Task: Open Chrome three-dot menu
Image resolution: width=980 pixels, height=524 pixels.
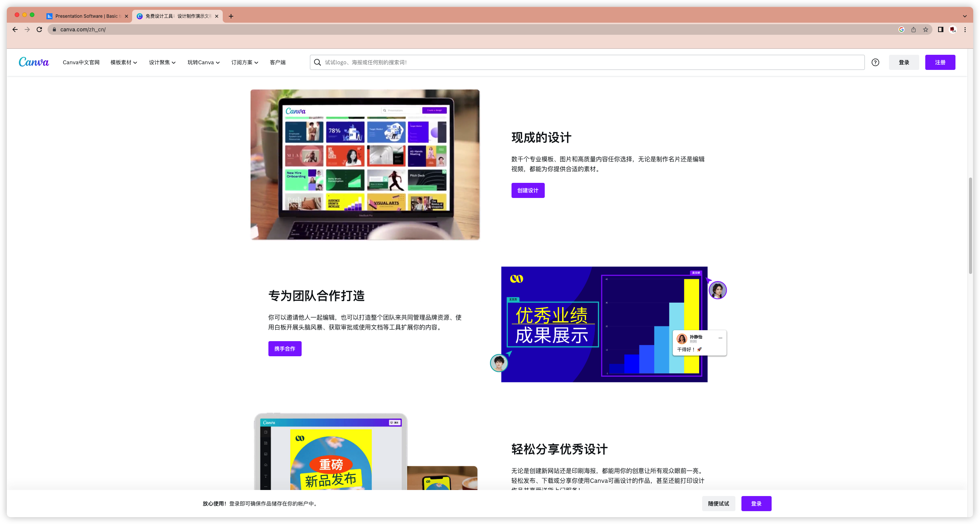Action: [965, 29]
